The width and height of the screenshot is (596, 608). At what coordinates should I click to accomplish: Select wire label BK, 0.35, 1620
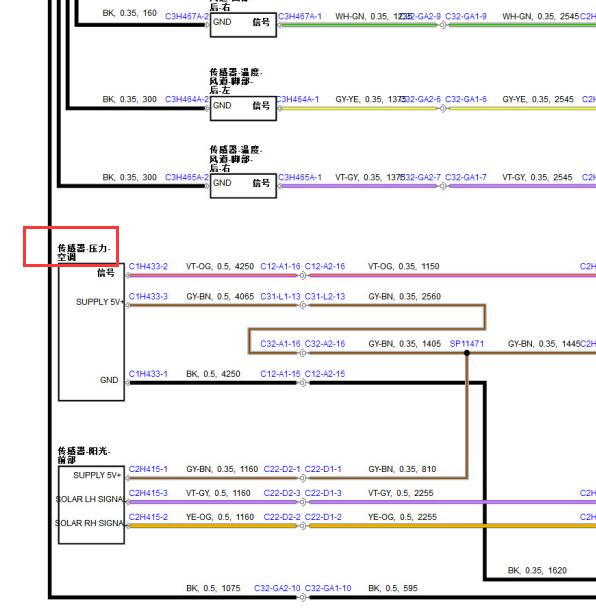[537, 571]
